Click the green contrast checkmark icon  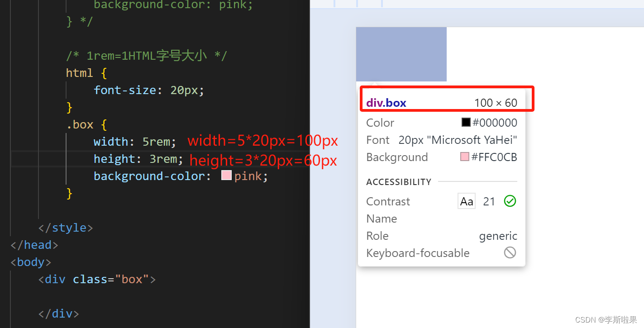[510, 201]
